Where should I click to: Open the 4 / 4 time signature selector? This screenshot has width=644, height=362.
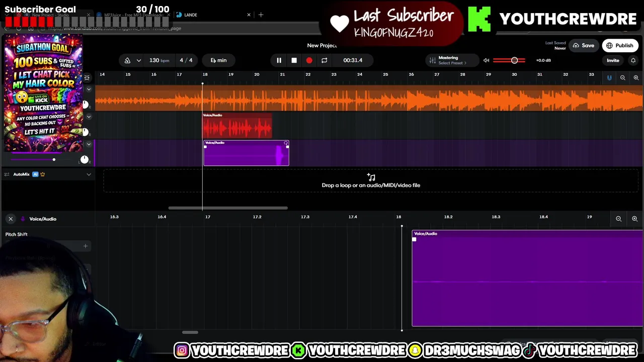[186, 60]
